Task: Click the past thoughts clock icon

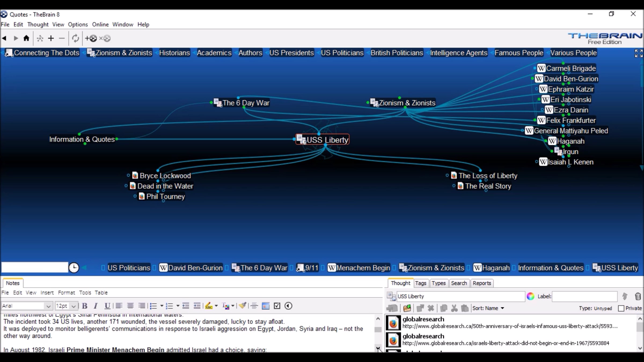Action: tap(74, 268)
